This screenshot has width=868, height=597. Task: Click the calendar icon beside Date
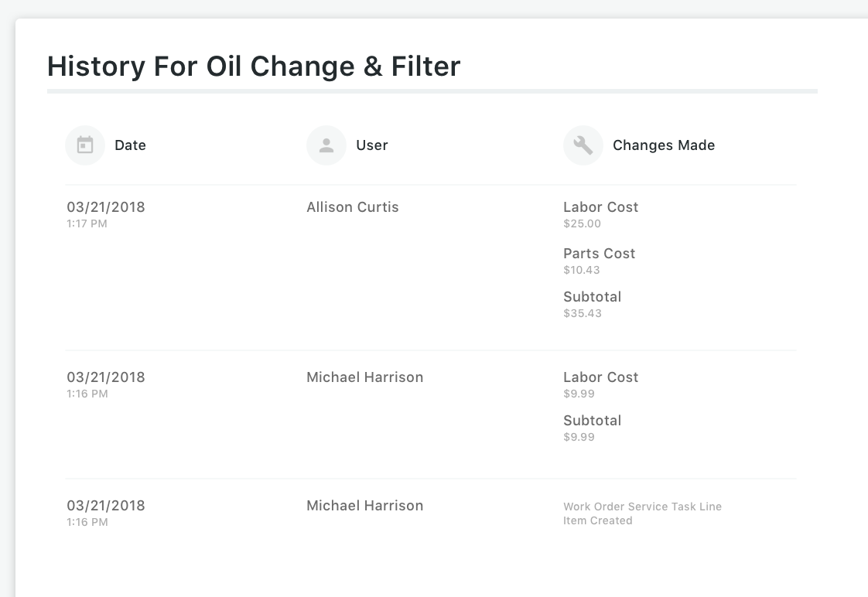click(85, 145)
